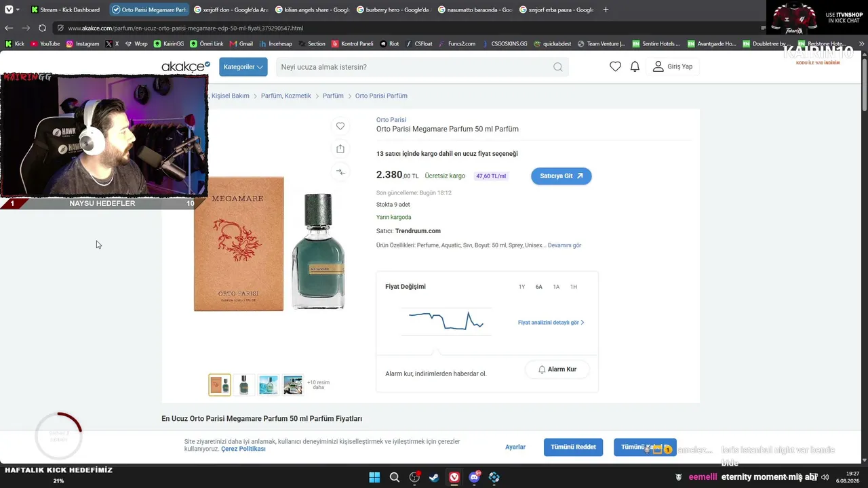Open the CSFloat bookmark
The height and width of the screenshot is (488, 868).
(418, 44)
